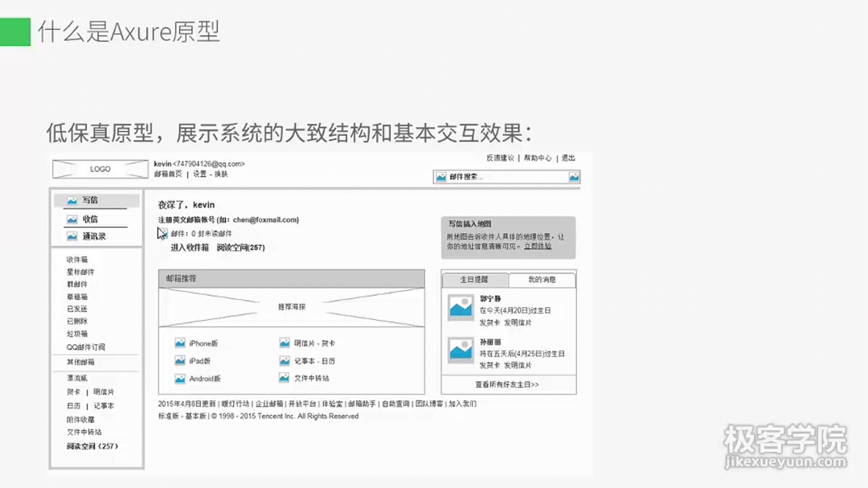Click the 反馈建议 link
Viewport: 868px width, 488px height.
[x=501, y=158]
